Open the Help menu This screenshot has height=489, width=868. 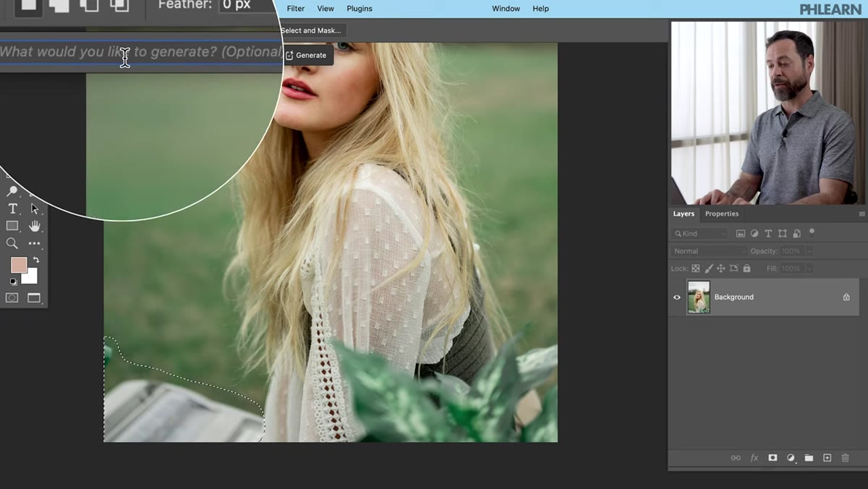click(x=541, y=9)
